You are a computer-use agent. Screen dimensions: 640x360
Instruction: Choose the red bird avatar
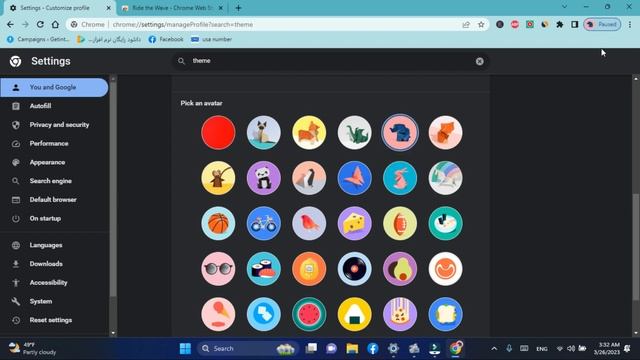point(309,223)
